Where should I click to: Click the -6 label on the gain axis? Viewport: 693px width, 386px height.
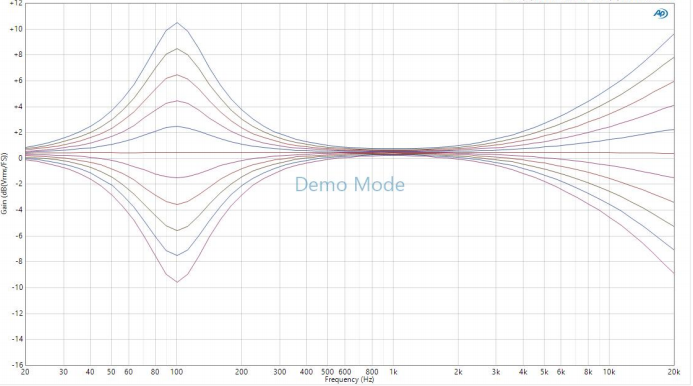18,236
